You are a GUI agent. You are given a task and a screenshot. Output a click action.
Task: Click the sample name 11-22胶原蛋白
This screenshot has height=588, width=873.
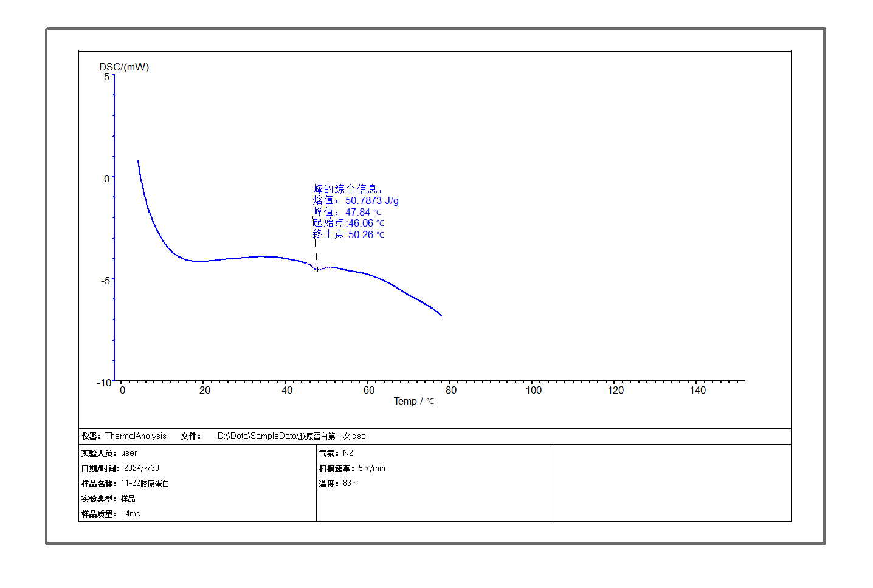click(x=145, y=484)
